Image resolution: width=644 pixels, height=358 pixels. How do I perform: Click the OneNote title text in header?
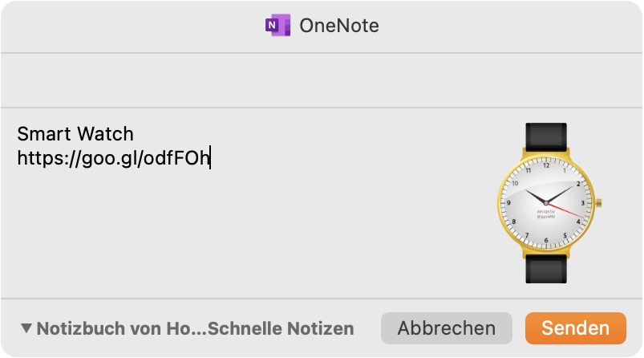pyautogui.click(x=338, y=26)
